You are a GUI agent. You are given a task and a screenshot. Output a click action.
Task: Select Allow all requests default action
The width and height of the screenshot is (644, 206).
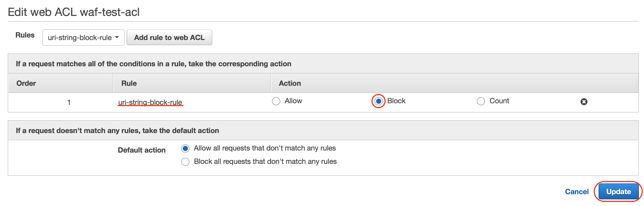pos(185,148)
